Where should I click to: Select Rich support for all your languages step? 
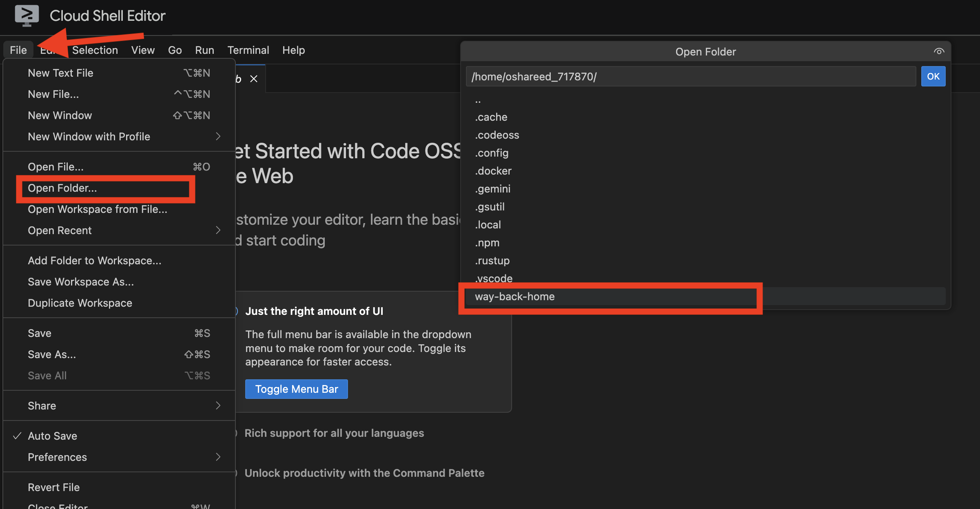point(334,433)
